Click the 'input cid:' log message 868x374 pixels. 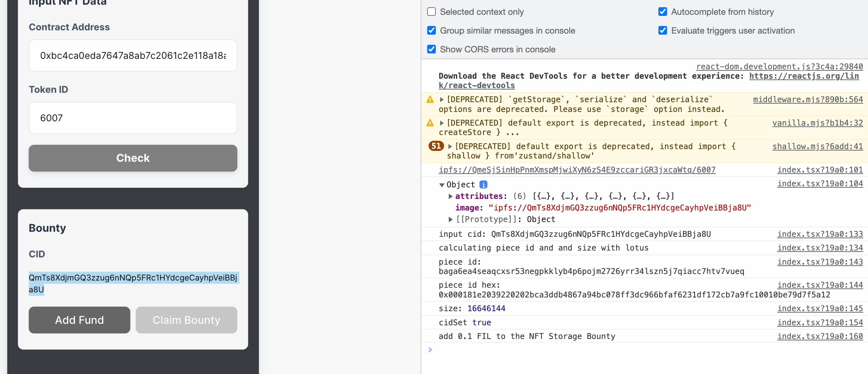point(575,234)
